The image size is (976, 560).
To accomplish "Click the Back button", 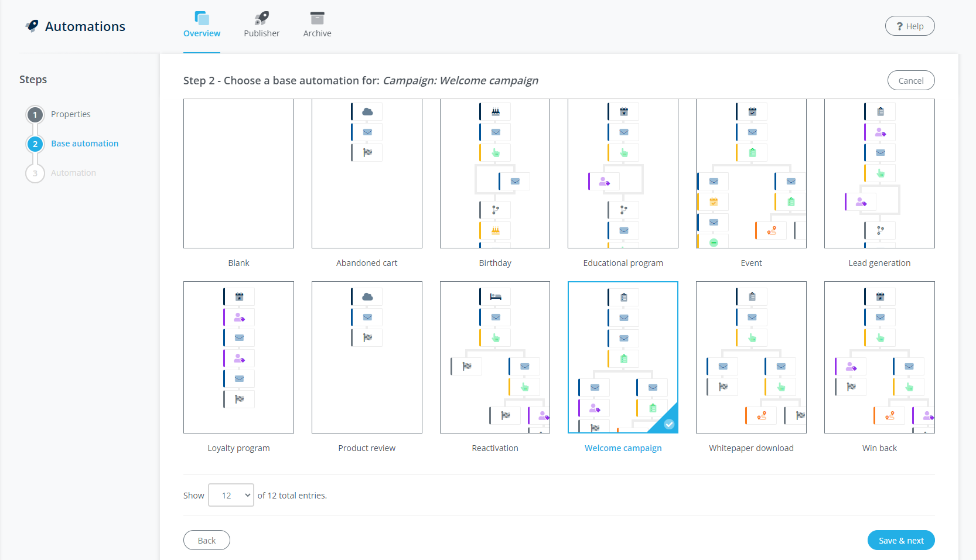I will (206, 540).
